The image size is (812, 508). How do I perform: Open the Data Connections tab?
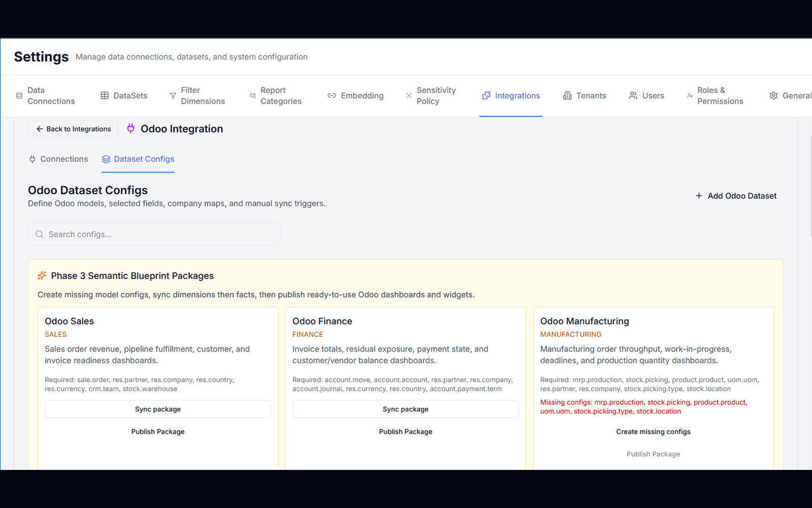coord(46,96)
